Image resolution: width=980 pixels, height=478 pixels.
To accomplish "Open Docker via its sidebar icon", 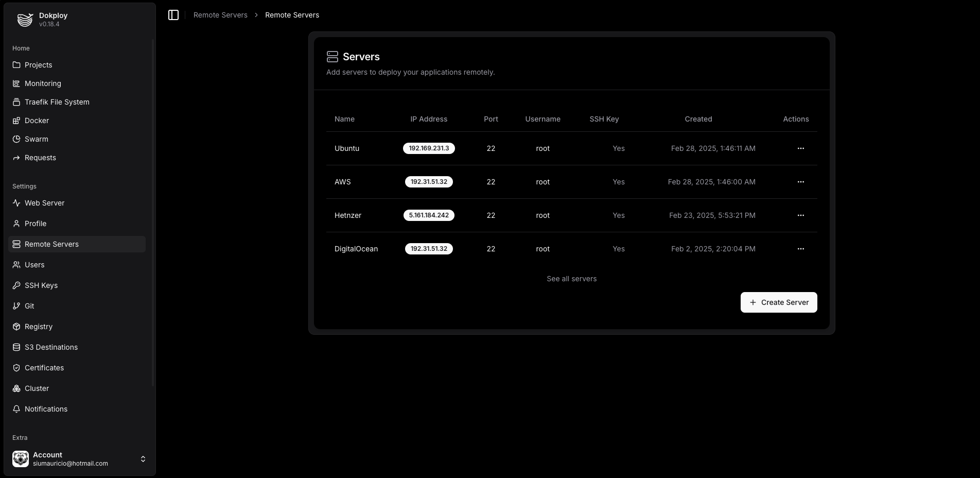I will (16, 121).
